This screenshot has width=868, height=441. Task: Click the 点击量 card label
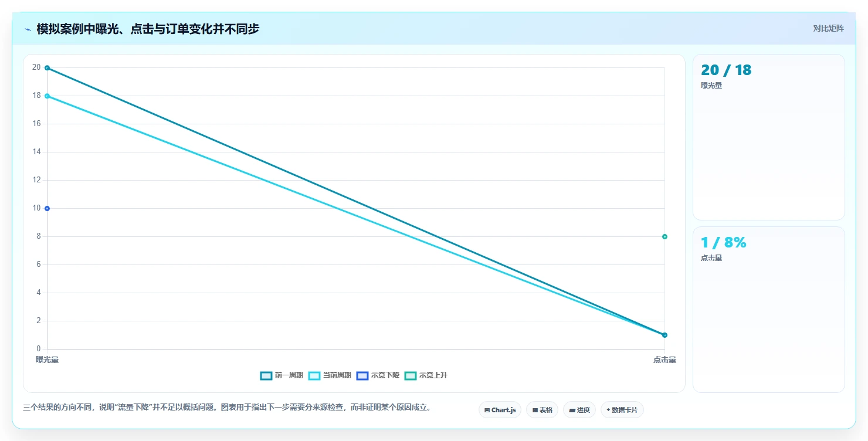[x=711, y=258]
